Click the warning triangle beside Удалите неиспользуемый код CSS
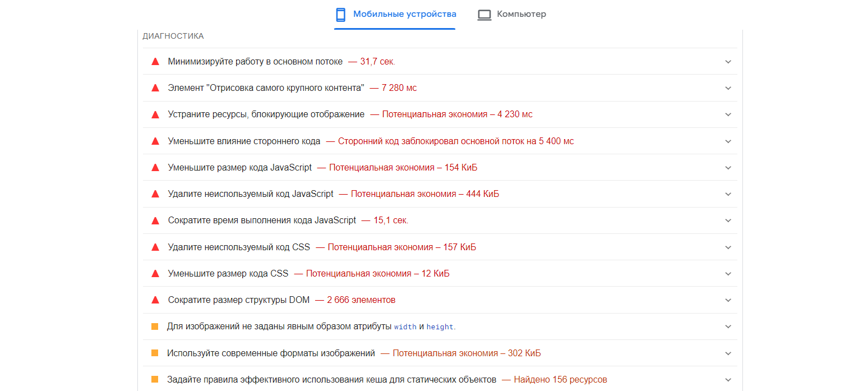Image resolution: width=868 pixels, height=391 pixels. tap(155, 247)
